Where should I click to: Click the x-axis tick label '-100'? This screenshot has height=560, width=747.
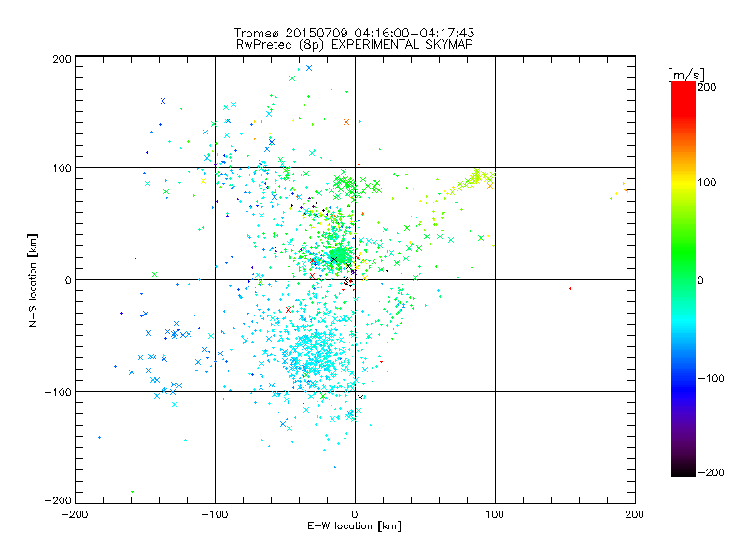coord(215,514)
